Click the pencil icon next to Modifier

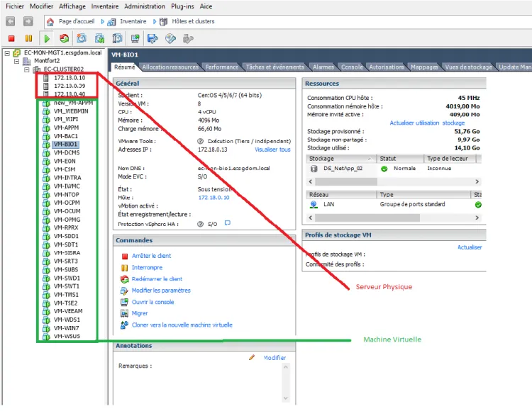[252, 357]
